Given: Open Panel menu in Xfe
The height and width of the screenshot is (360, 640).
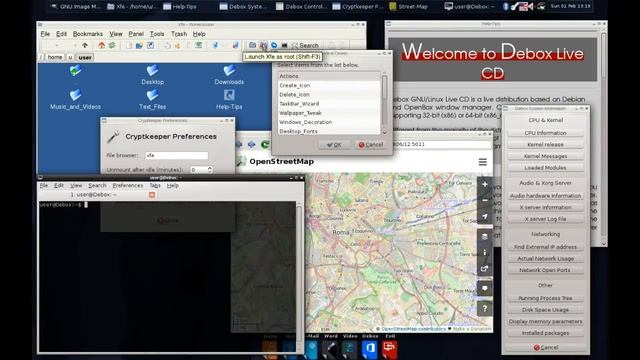Looking at the screenshot, I should (136, 34).
